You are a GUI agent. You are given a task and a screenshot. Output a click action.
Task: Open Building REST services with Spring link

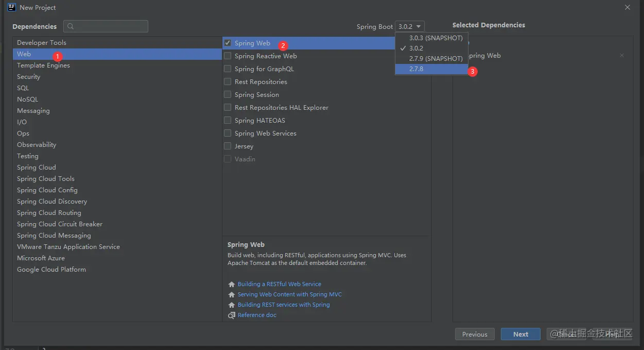pos(284,305)
